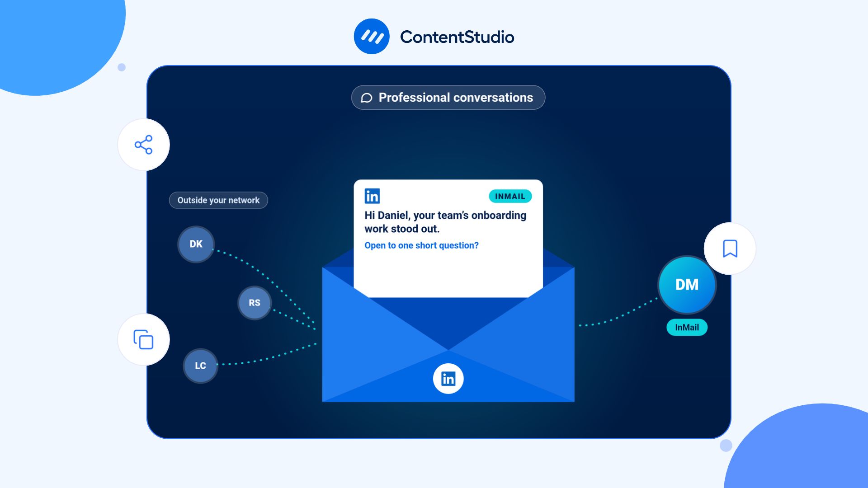Click the copy icon circle

coord(144,339)
